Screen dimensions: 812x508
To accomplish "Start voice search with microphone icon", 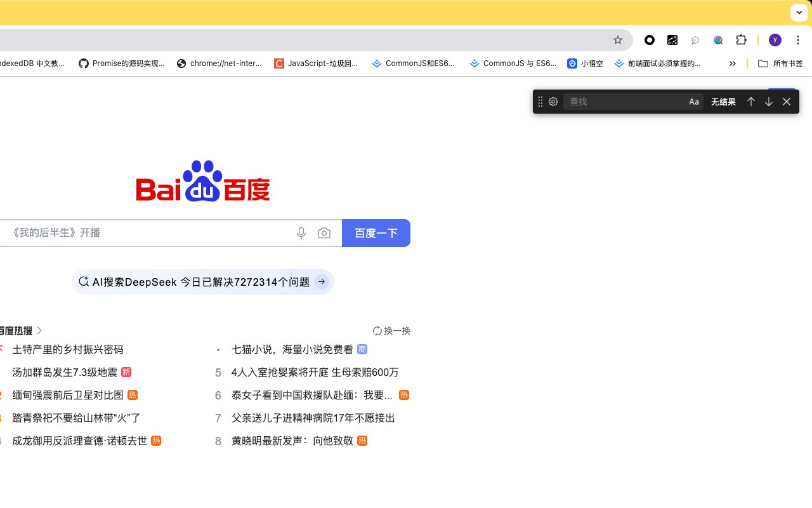I will (x=301, y=233).
